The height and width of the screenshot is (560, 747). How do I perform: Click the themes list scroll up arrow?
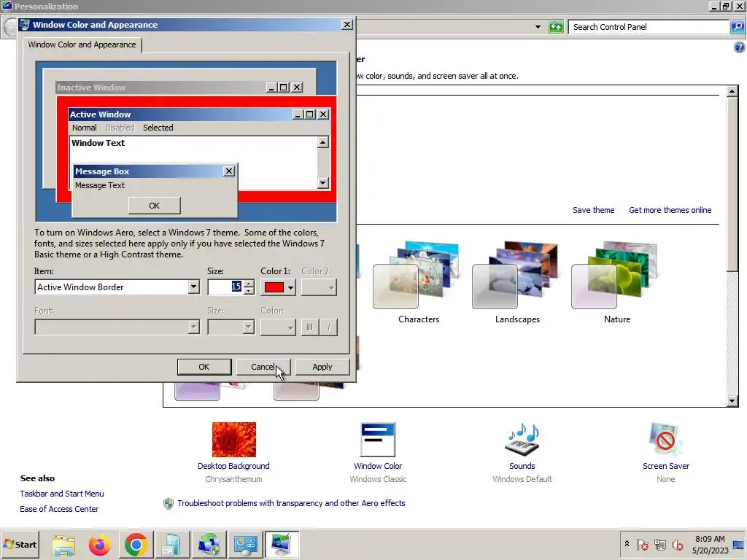click(x=732, y=91)
